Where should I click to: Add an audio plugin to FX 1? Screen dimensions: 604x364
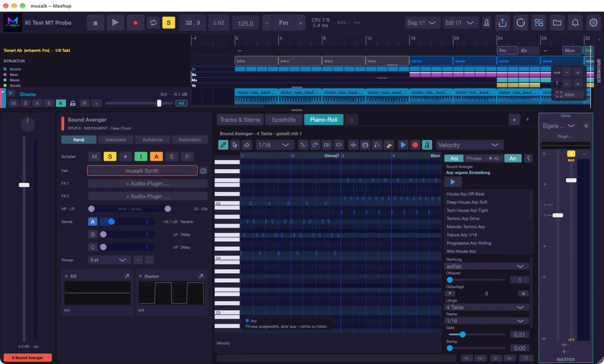[x=147, y=183]
